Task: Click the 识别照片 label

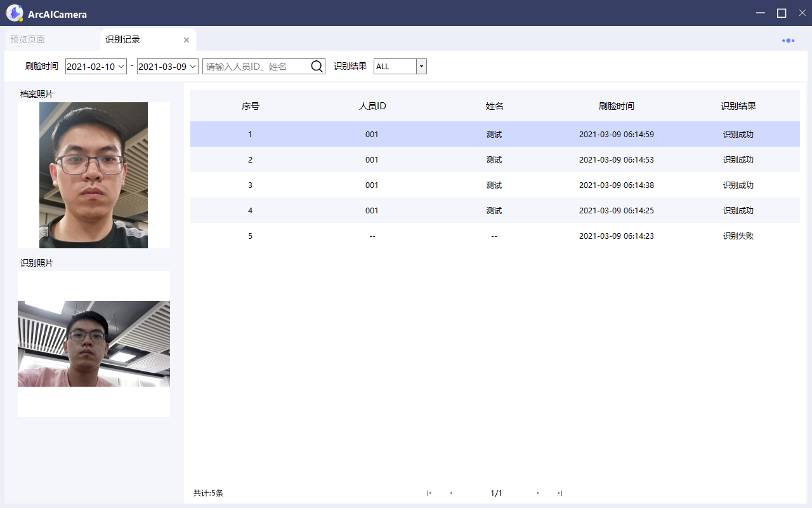Action: 37,263
